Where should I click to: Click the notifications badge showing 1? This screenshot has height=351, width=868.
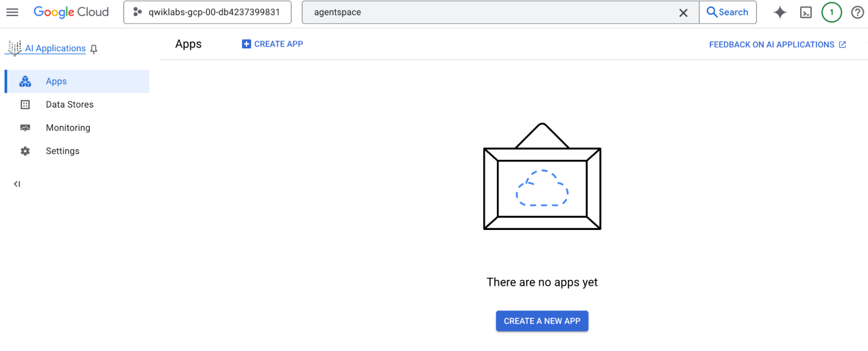click(832, 12)
